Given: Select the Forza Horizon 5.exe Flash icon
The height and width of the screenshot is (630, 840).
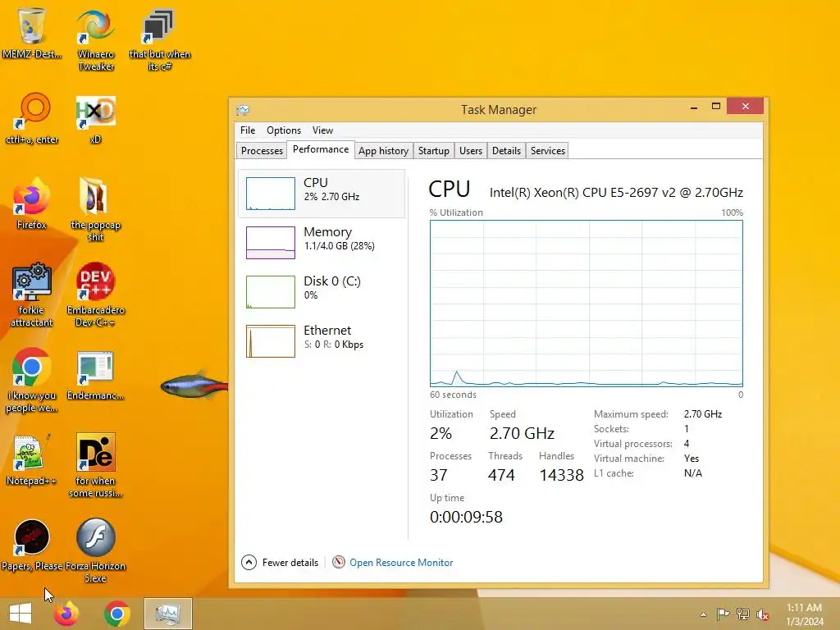Looking at the screenshot, I should (x=95, y=550).
